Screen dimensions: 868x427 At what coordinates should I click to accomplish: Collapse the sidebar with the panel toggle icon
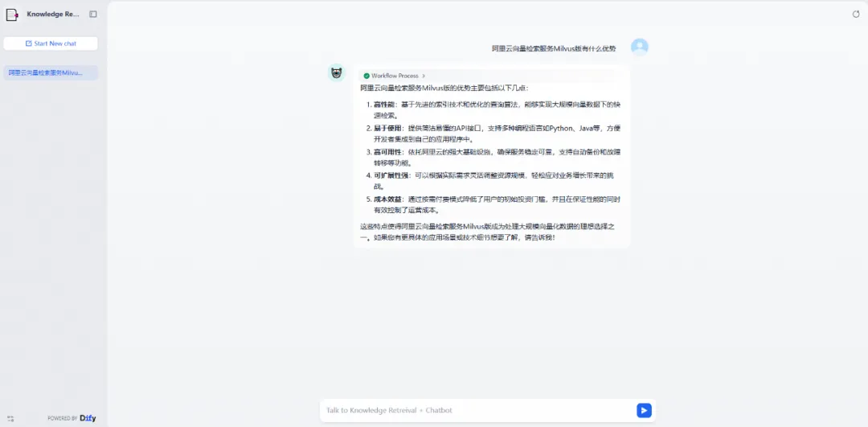(x=93, y=14)
